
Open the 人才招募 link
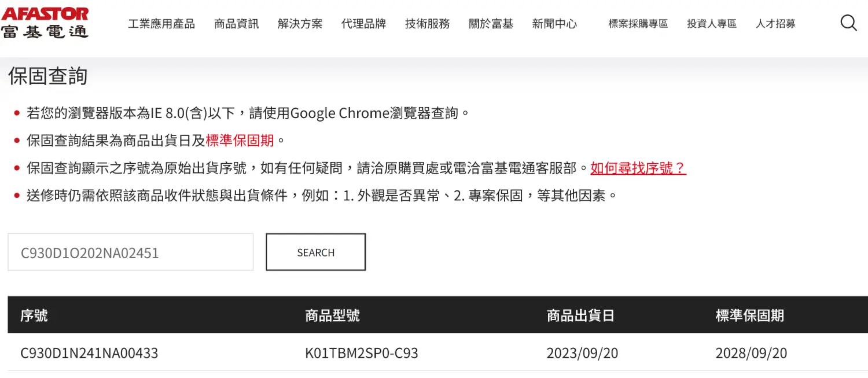775,24
